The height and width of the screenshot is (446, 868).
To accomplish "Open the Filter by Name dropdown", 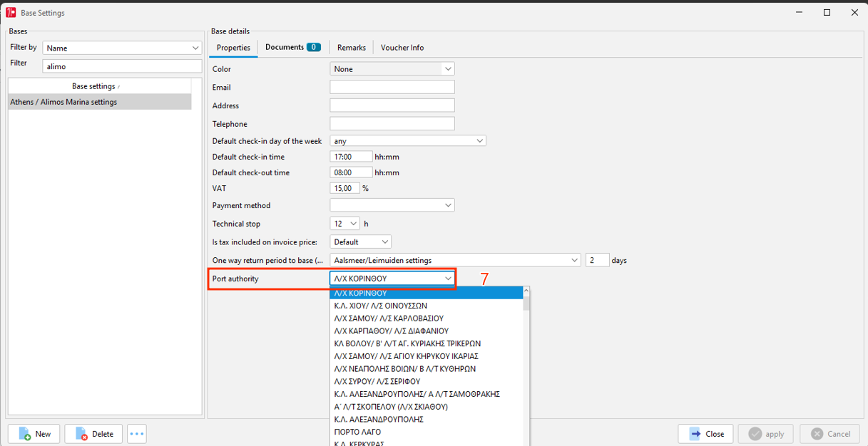I will coord(123,48).
